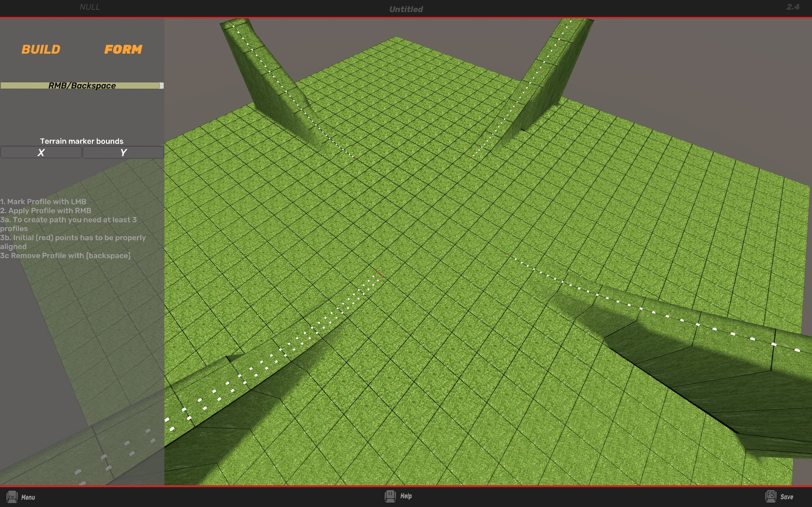The height and width of the screenshot is (507, 812).
Task: Open the Menu via its Esc key icon
Action: pos(12,497)
